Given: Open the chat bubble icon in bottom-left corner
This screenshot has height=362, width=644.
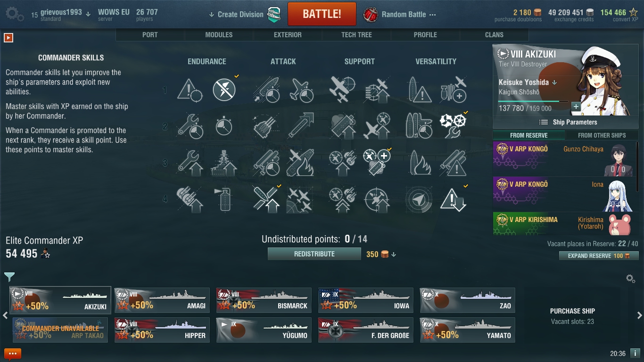Looking at the screenshot, I should (x=13, y=354).
